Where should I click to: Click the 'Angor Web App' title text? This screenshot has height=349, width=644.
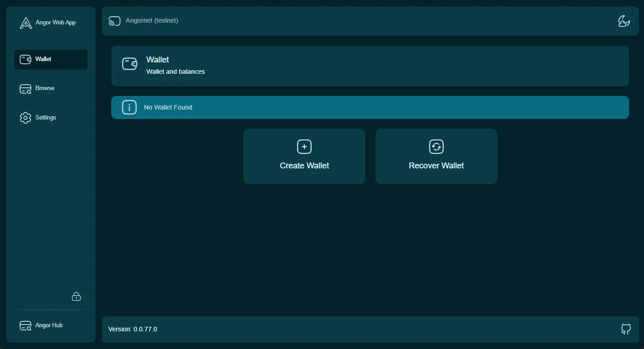pos(56,23)
